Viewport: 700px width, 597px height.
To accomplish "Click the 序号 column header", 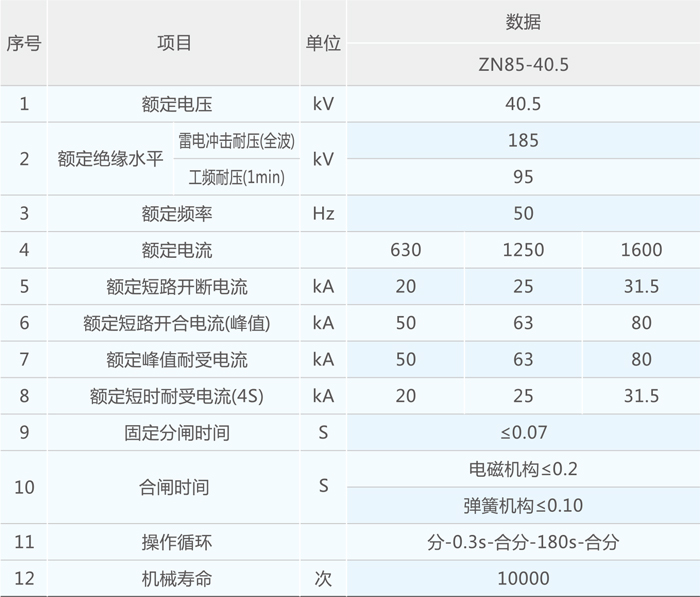I will [24, 44].
